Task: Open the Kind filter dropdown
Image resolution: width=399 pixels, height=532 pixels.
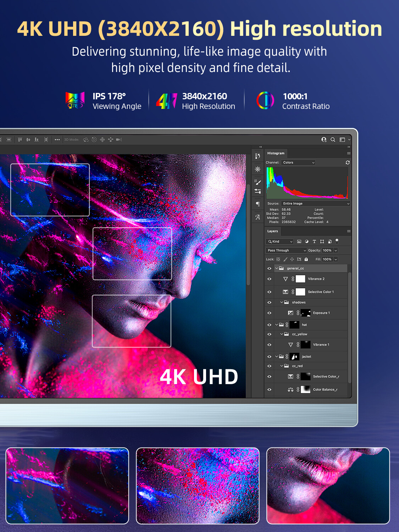Action: [279, 242]
